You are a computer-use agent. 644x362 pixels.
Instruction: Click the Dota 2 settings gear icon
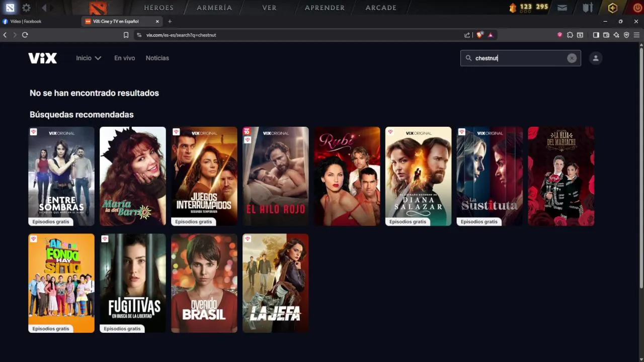point(26,8)
